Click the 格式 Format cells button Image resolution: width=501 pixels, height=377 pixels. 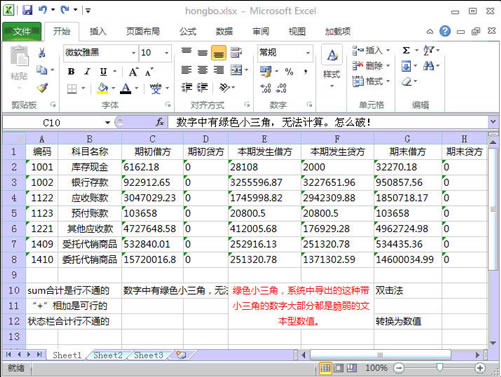coord(371,81)
